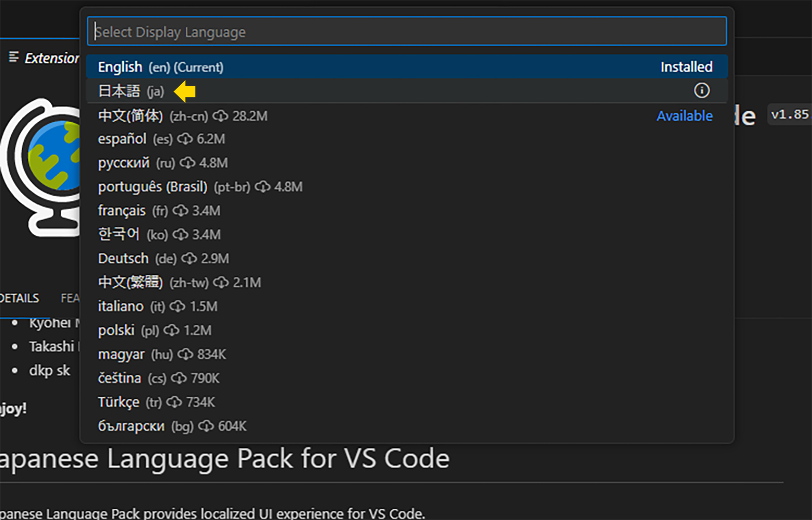
Task: Select Deutsch (de) language
Action: (407, 258)
